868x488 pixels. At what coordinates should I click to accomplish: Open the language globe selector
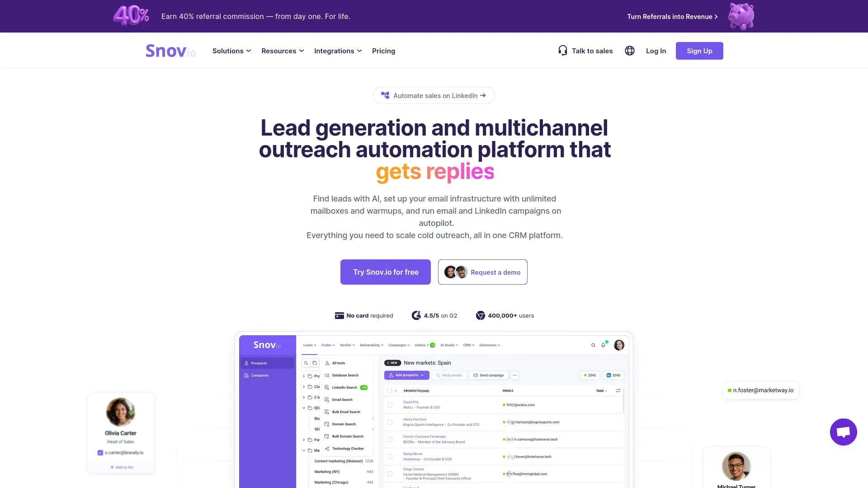(629, 51)
